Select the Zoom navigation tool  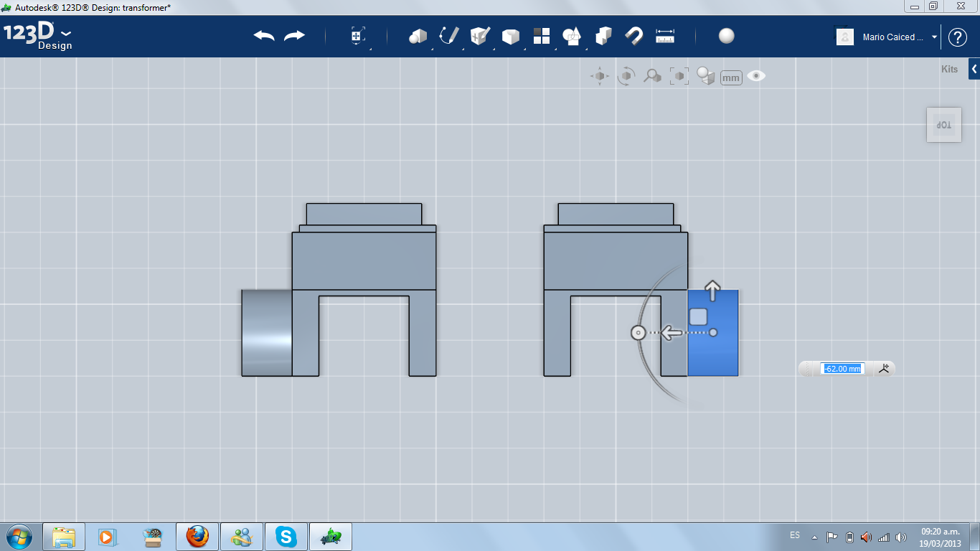point(652,76)
